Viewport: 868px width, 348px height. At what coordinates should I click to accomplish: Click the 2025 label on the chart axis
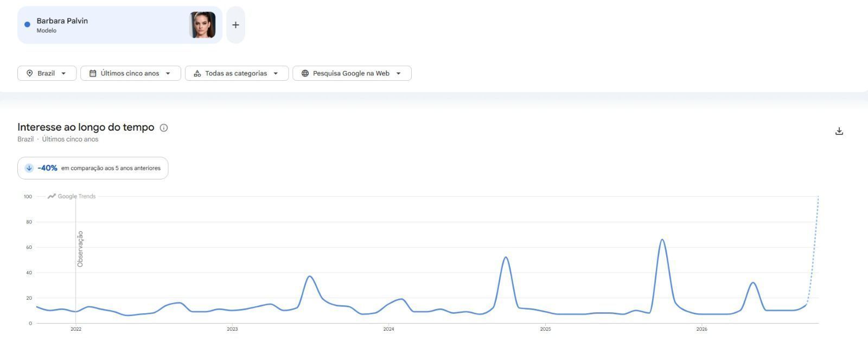[x=545, y=329]
